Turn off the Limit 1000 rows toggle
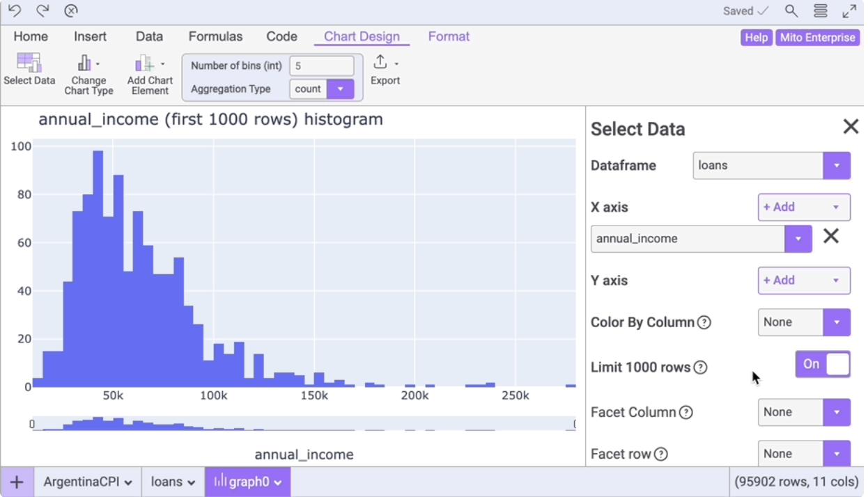 pos(823,363)
